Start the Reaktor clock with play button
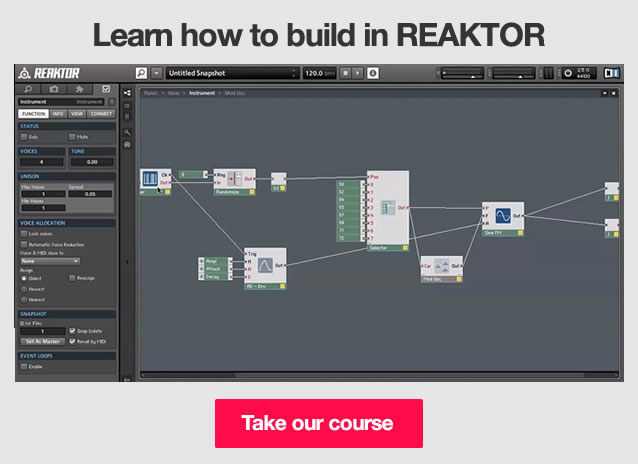 (x=357, y=73)
